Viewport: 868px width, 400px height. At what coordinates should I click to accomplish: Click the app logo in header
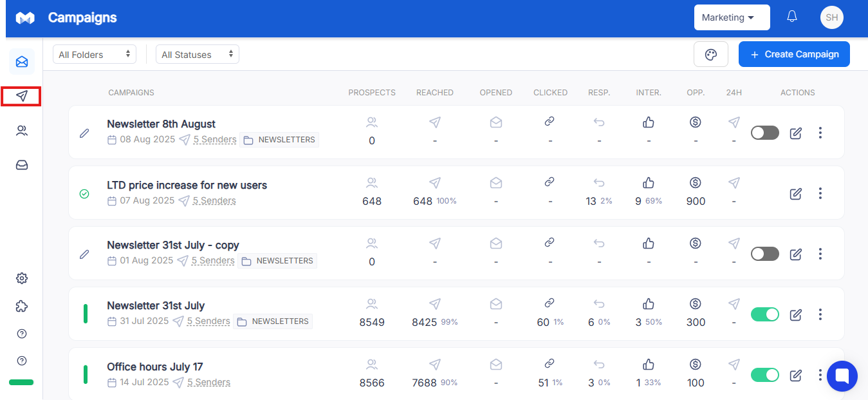pyautogui.click(x=25, y=18)
